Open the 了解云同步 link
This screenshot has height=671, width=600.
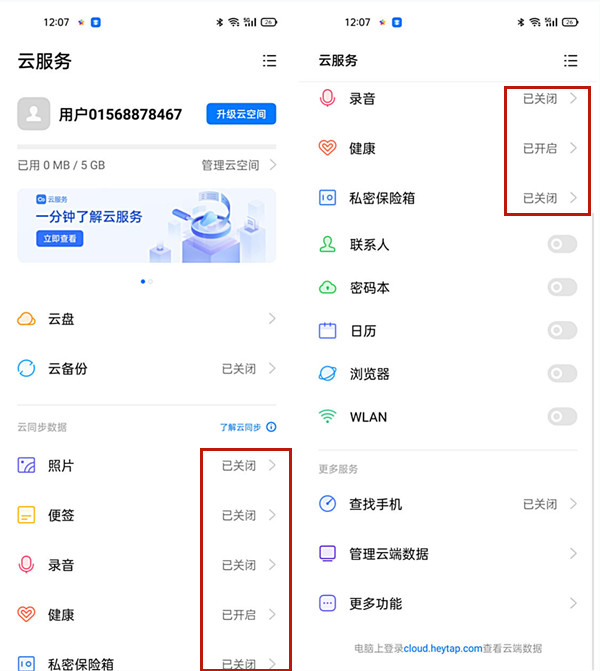240,427
